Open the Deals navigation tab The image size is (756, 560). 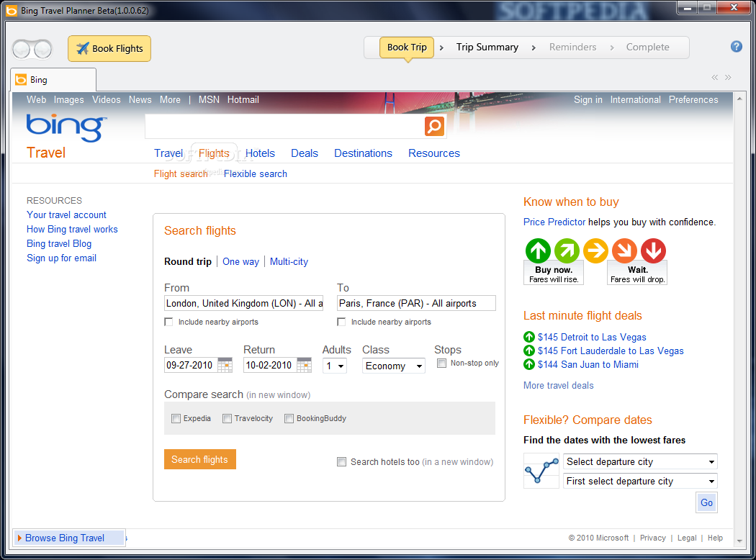(x=305, y=153)
